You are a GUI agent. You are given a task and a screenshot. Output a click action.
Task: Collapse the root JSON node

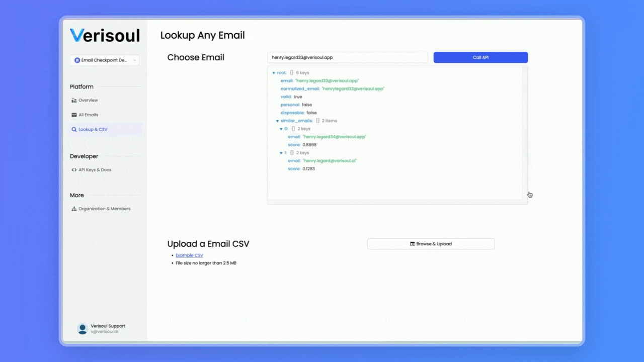[274, 73]
